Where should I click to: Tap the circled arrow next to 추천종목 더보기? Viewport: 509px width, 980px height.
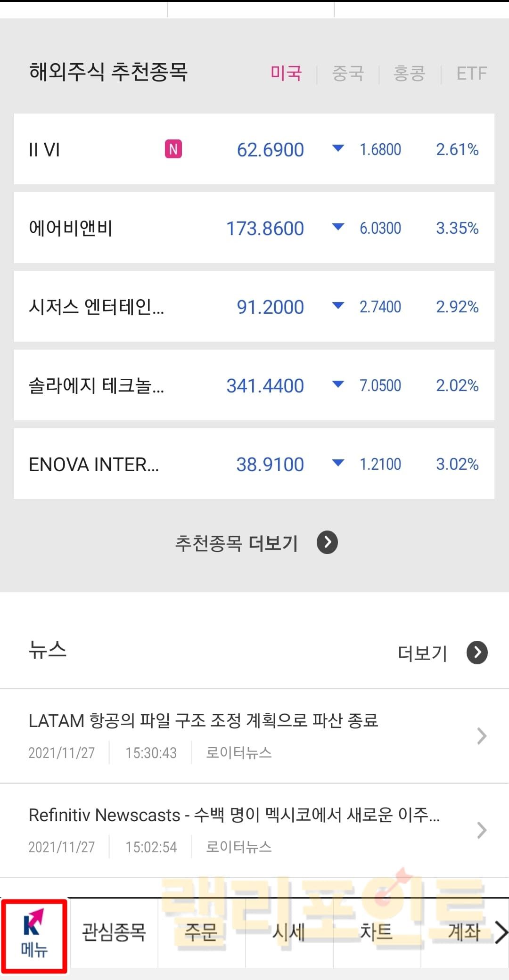coord(327,542)
